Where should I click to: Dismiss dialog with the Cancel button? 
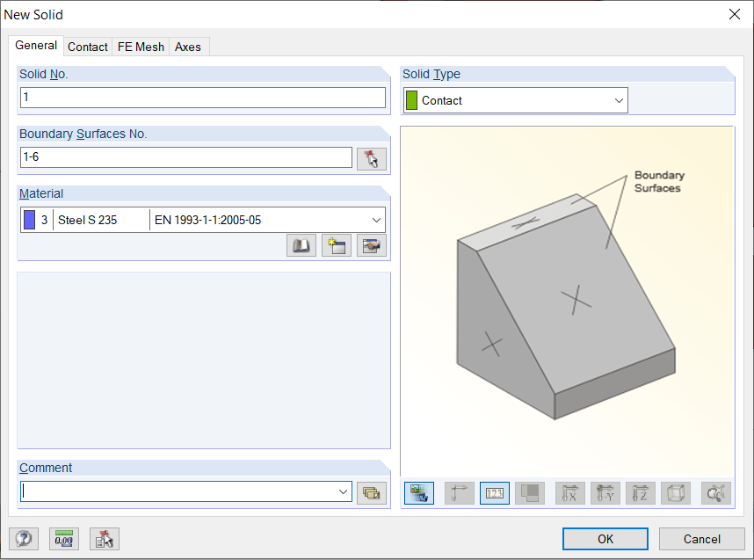[x=701, y=539]
